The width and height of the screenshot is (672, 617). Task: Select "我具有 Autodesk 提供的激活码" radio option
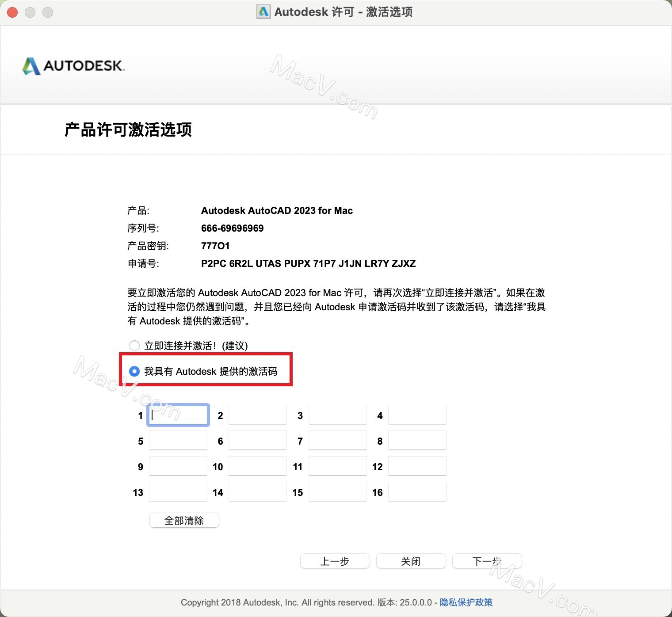click(134, 371)
